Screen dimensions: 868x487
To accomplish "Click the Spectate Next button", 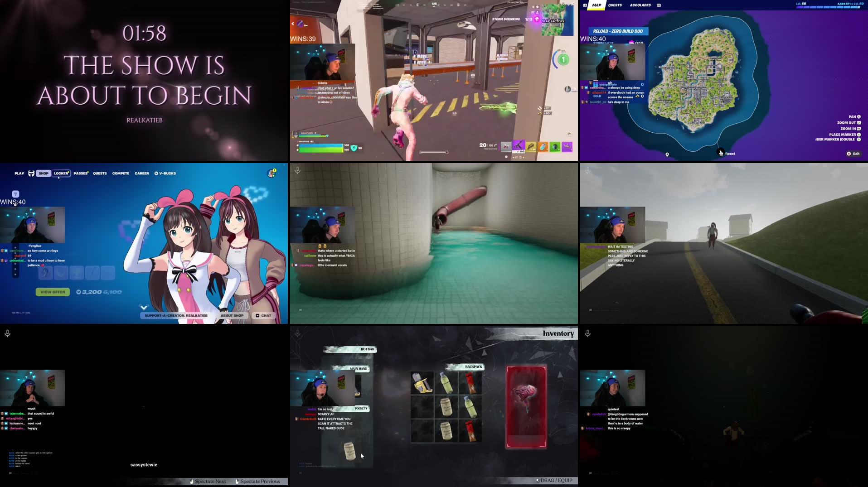I will [x=208, y=481].
